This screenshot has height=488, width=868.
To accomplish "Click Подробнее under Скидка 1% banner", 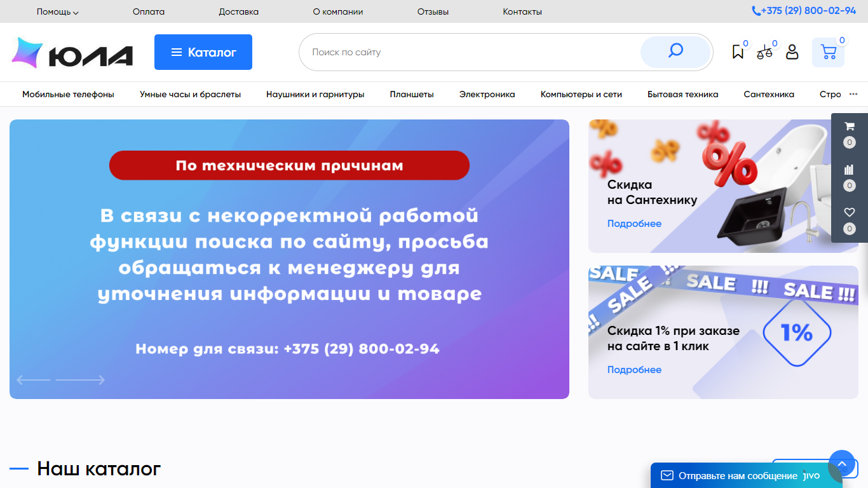I will (x=634, y=370).
